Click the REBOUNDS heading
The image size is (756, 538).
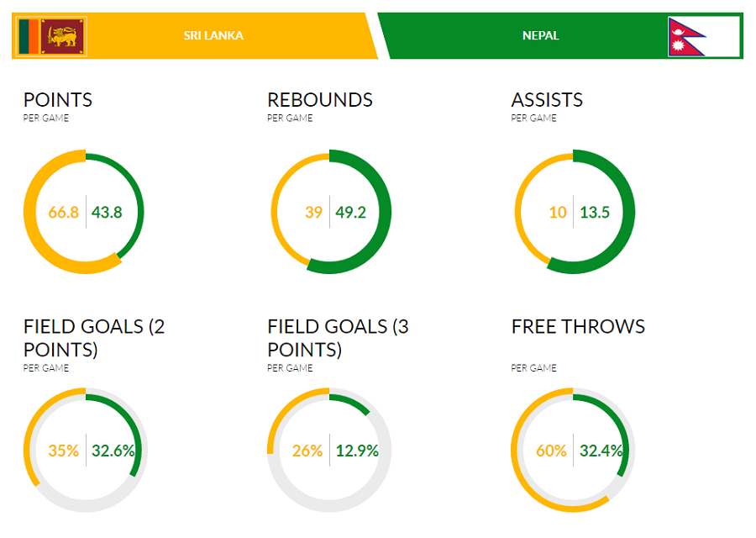click(319, 100)
